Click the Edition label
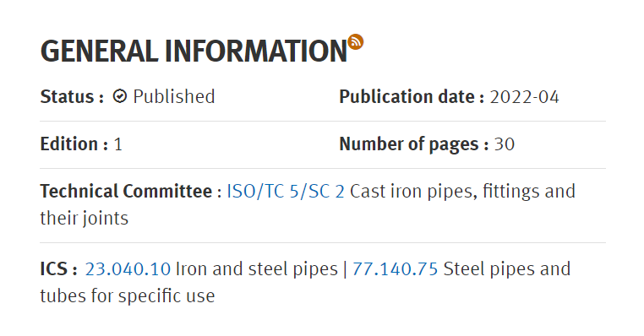Screen dimensions: 644x336 pyautogui.click(x=74, y=144)
